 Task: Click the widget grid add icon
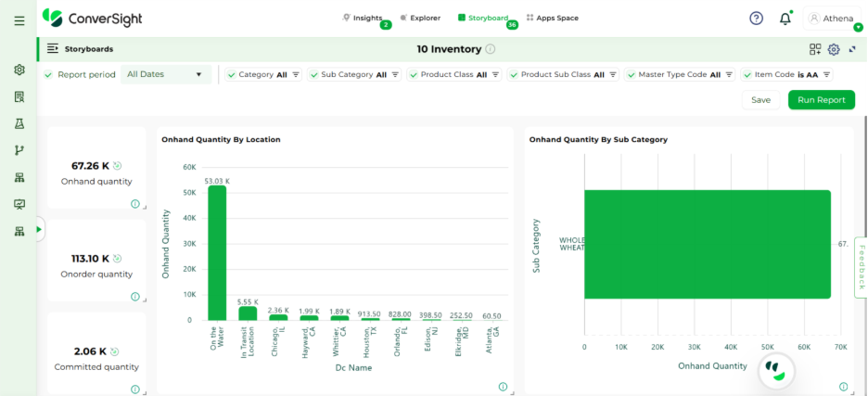tap(815, 49)
